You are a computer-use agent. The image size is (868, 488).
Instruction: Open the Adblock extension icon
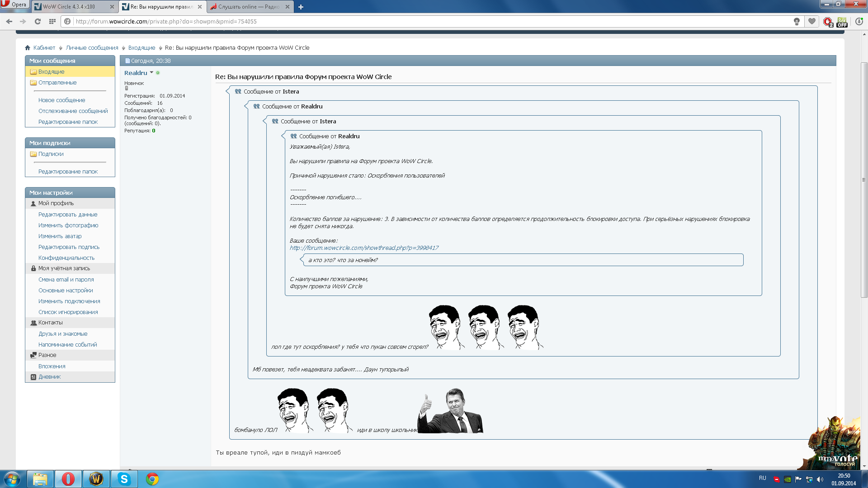tap(827, 22)
